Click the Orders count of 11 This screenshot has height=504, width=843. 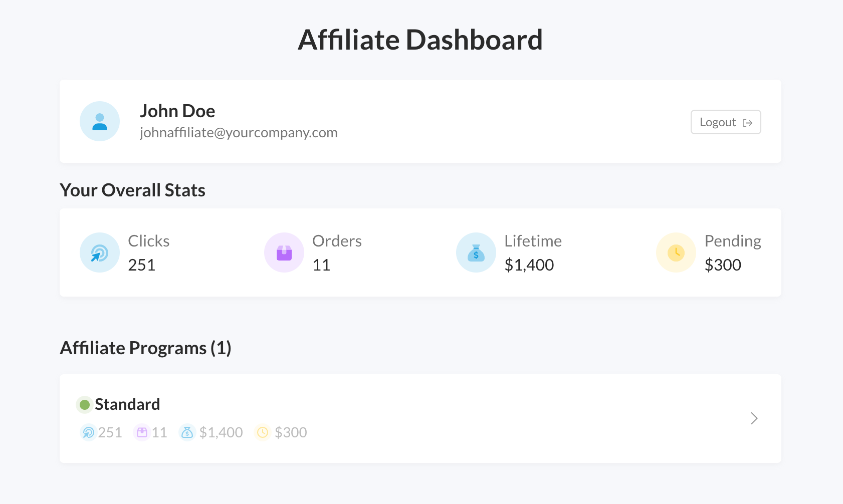tap(321, 265)
